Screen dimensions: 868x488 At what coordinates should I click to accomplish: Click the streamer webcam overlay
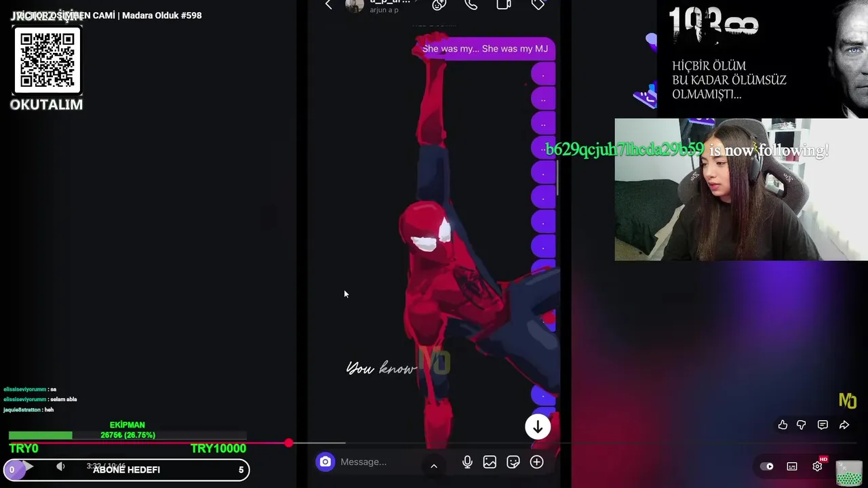coord(741,190)
